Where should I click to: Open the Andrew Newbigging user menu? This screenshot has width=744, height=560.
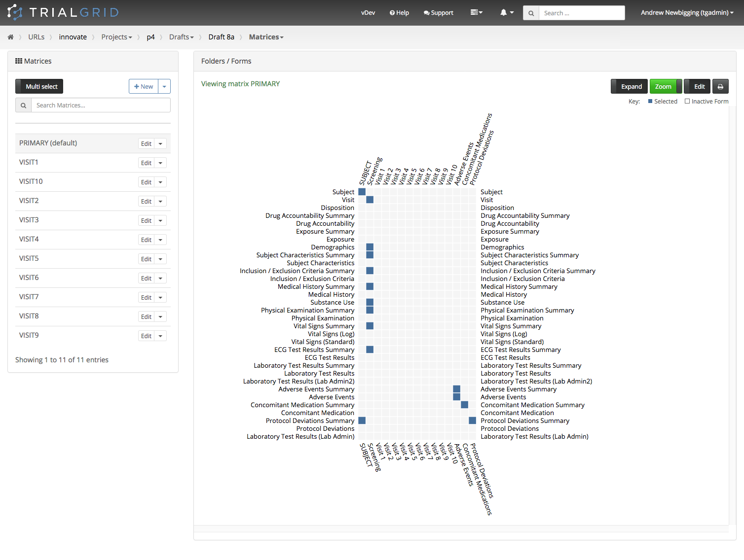(687, 13)
